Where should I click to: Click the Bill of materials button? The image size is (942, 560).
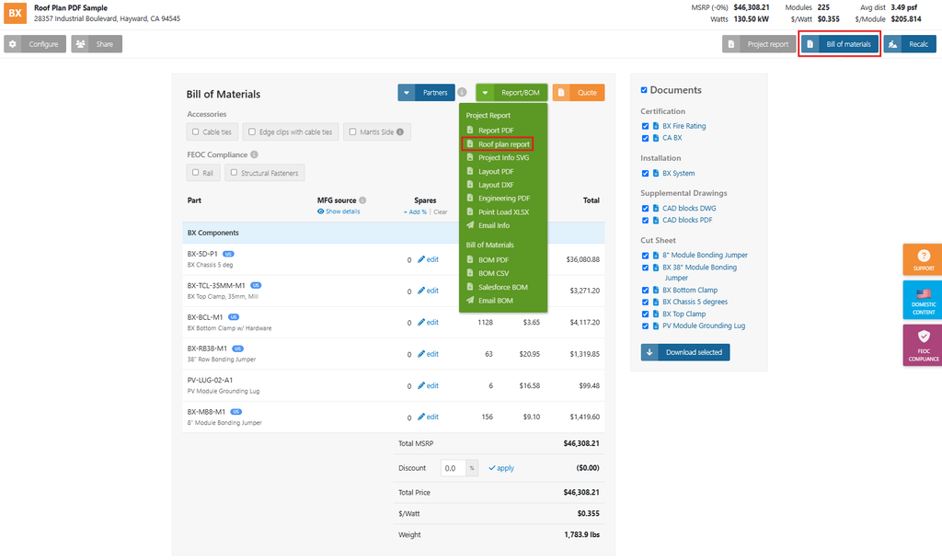tap(839, 44)
